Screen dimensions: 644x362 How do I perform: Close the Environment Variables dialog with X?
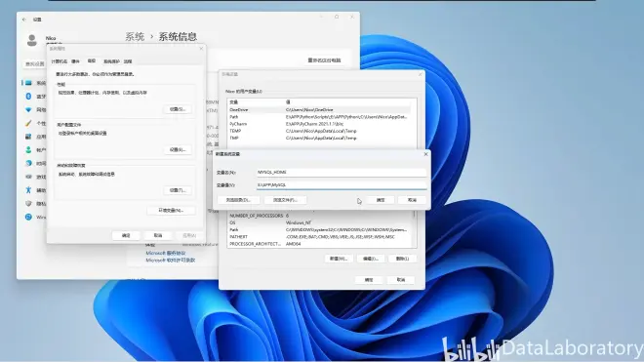420,74
